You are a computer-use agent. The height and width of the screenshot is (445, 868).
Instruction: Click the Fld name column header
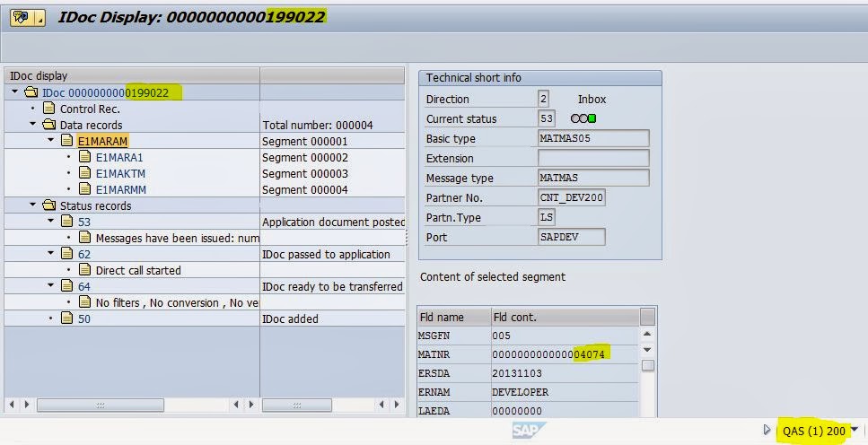453,317
